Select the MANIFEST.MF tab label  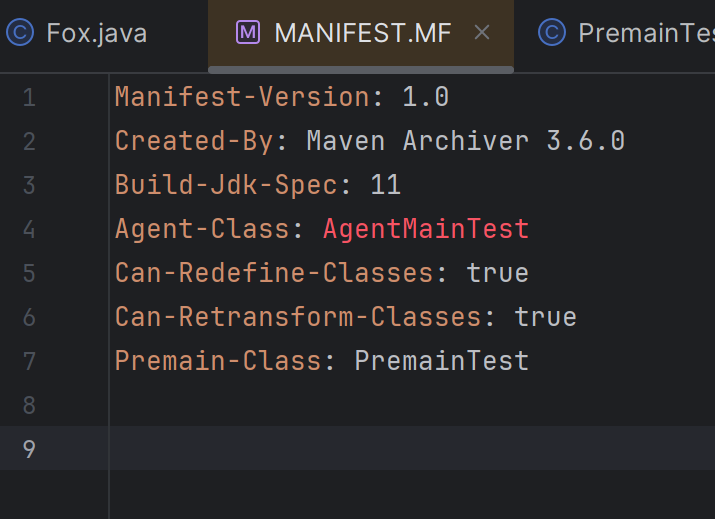362,33
